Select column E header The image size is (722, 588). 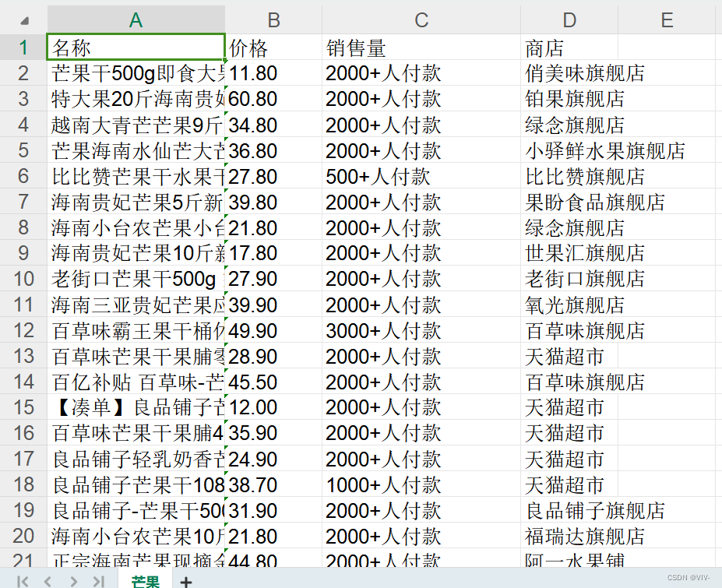coord(667,19)
